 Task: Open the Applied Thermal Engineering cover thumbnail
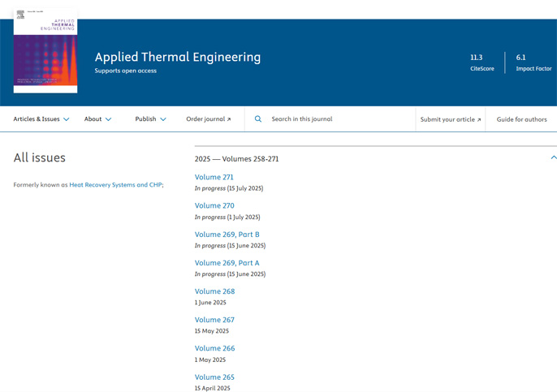(45, 51)
